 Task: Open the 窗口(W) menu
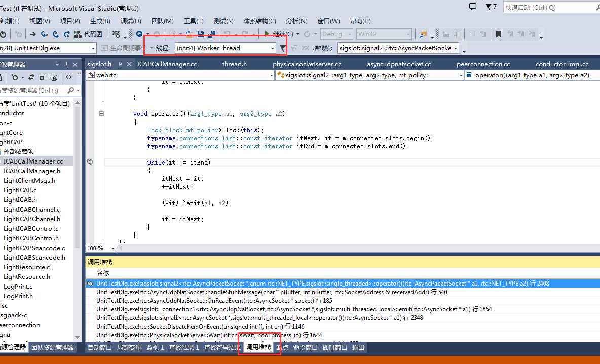329,21
